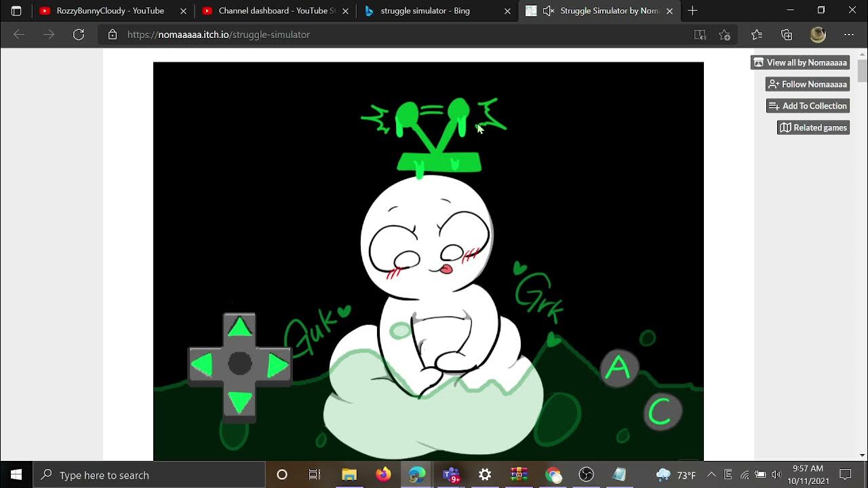Click the Windows search box
Screen dimensions: 868x488
pos(149,475)
